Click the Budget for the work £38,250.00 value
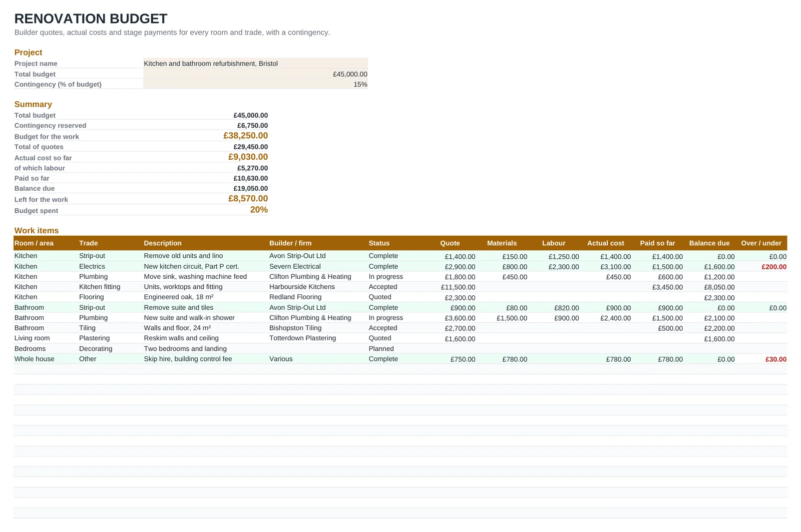 pos(245,136)
